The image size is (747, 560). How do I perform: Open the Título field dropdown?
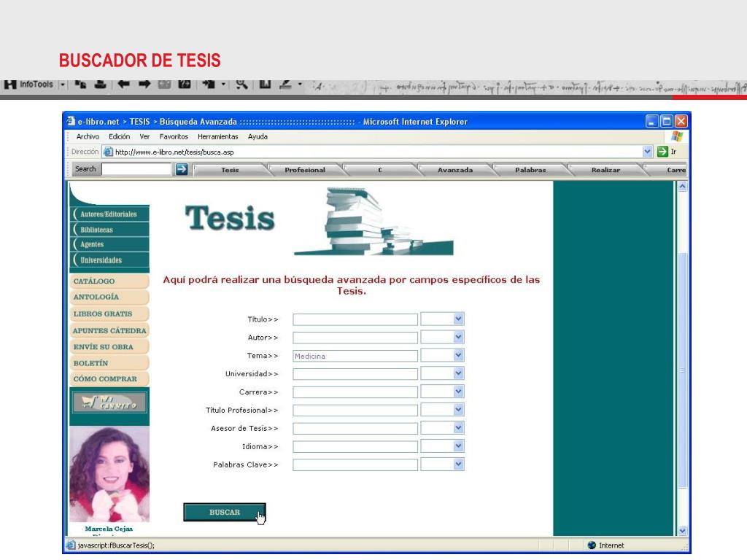[458, 319]
